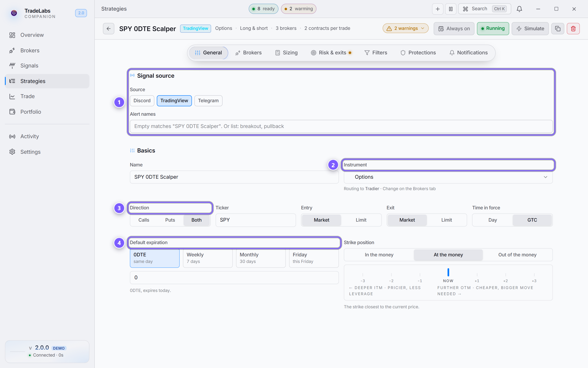
Task: Click the 8 ready status pill
Action: click(x=263, y=9)
